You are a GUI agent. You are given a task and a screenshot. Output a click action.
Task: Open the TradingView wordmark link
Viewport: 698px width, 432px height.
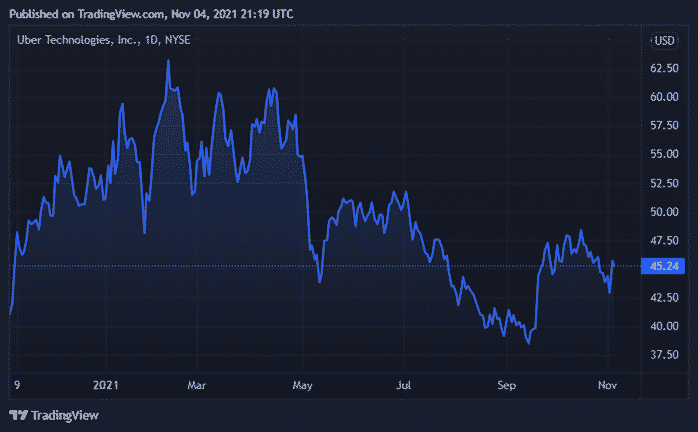tap(65, 416)
